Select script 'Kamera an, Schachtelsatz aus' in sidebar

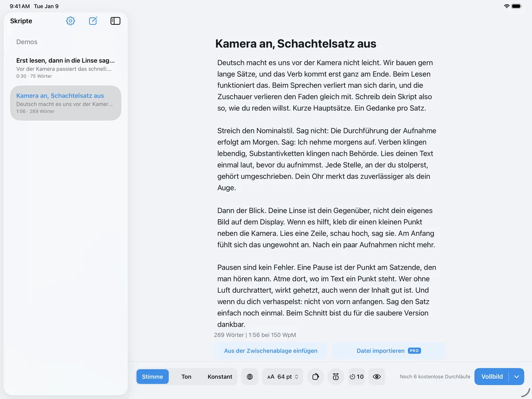66,103
